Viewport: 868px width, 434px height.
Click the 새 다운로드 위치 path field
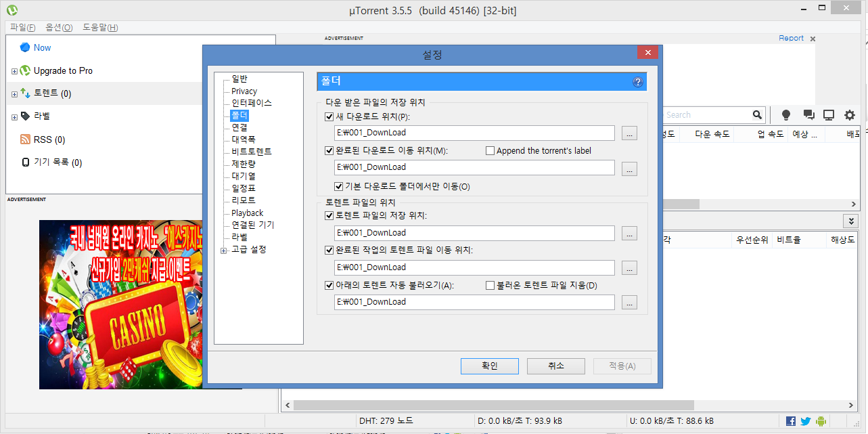click(474, 133)
